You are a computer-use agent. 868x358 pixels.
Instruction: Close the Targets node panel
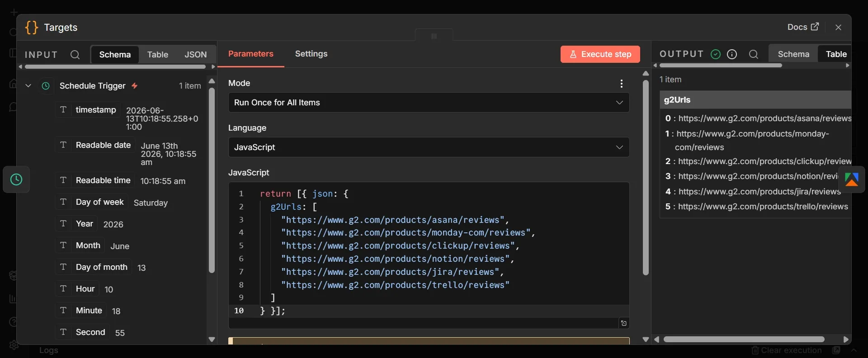coord(839,27)
